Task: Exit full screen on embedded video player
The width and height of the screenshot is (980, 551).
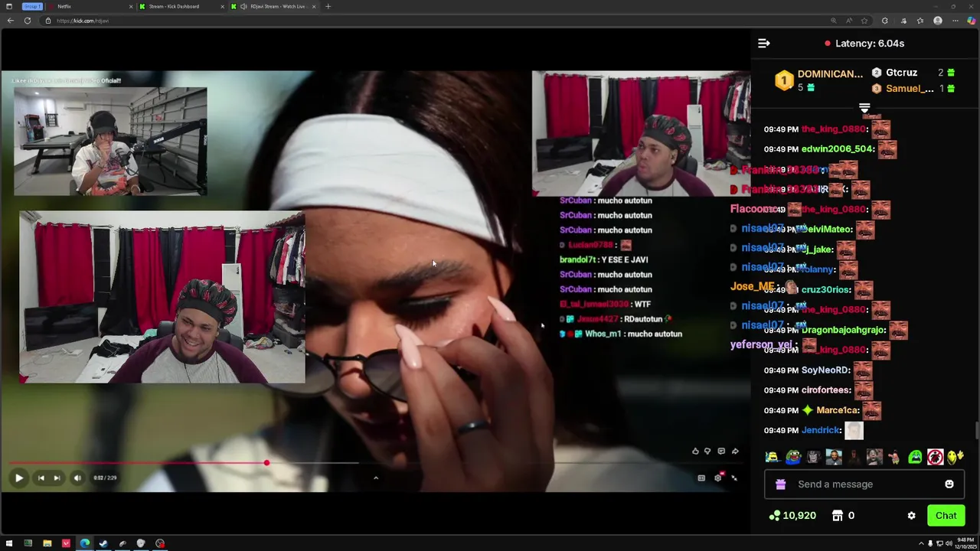Action: [x=734, y=478]
